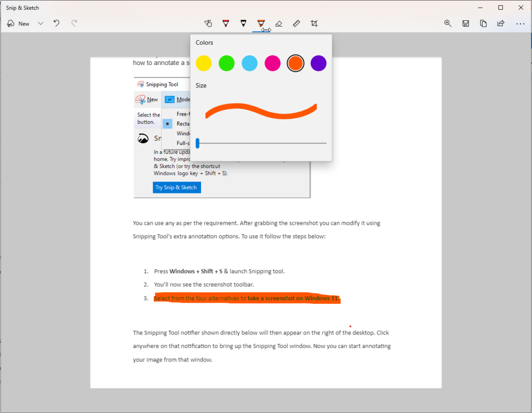Start a new snip with New button

tap(18, 23)
